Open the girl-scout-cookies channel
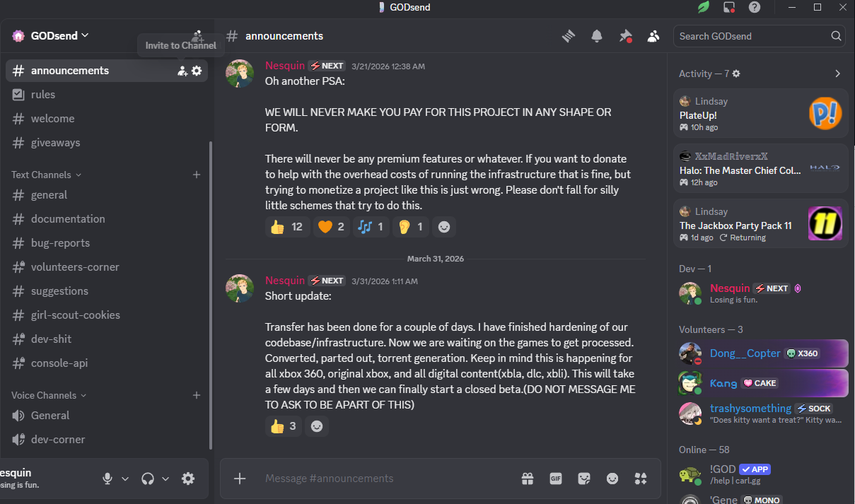The width and height of the screenshot is (855, 504). [75, 315]
